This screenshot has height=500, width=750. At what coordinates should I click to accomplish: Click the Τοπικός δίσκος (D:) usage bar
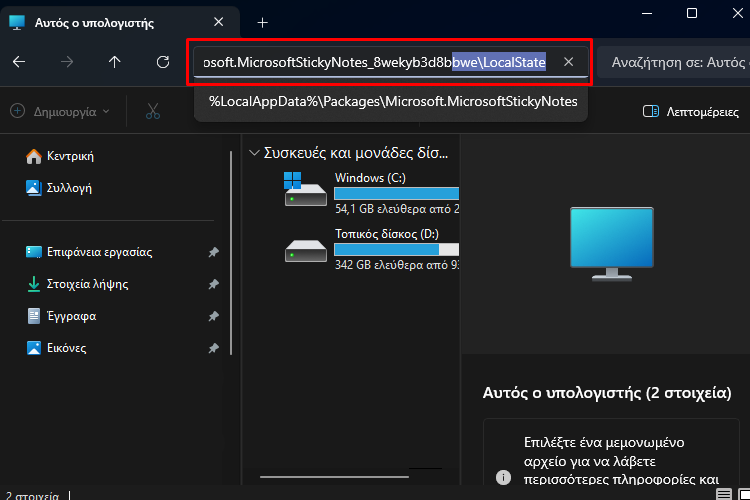(x=396, y=249)
